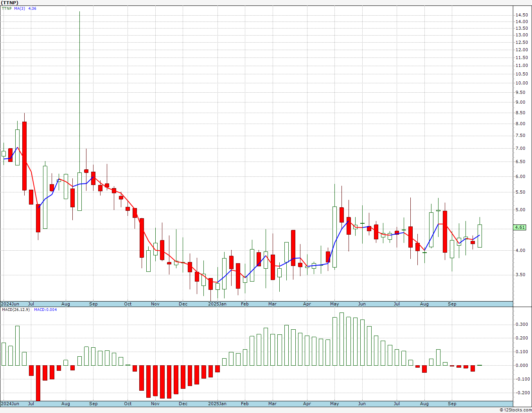Image resolution: width=532 pixels, height=413 pixels.
Task: Click Oct on the MACD panel date axis
Action: 128,404
